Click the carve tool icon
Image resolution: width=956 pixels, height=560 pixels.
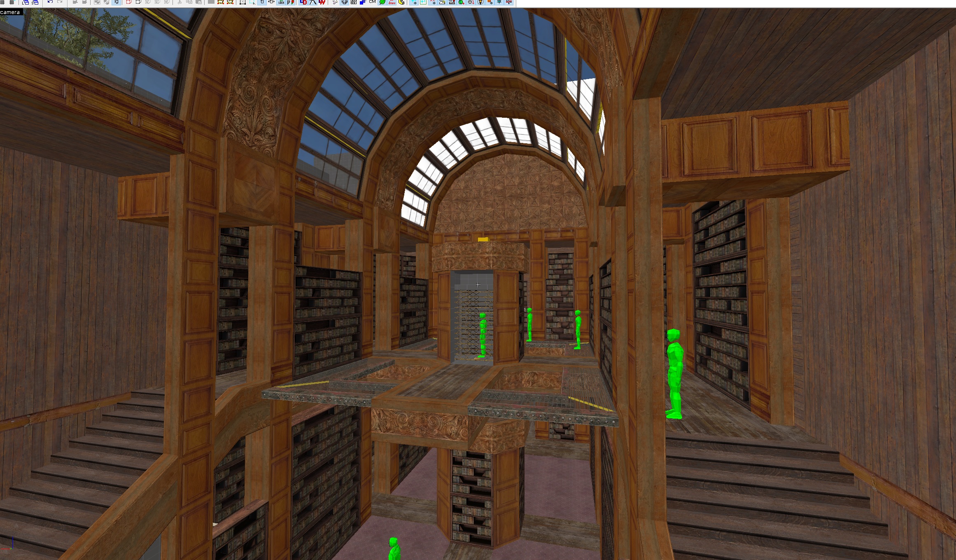pyautogui.click(x=75, y=2)
